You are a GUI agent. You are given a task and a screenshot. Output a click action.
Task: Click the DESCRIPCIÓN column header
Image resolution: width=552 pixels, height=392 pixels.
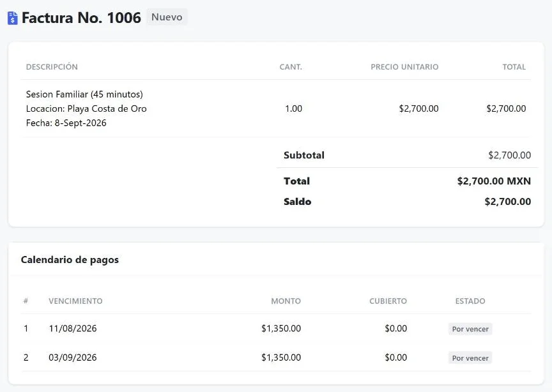click(52, 67)
